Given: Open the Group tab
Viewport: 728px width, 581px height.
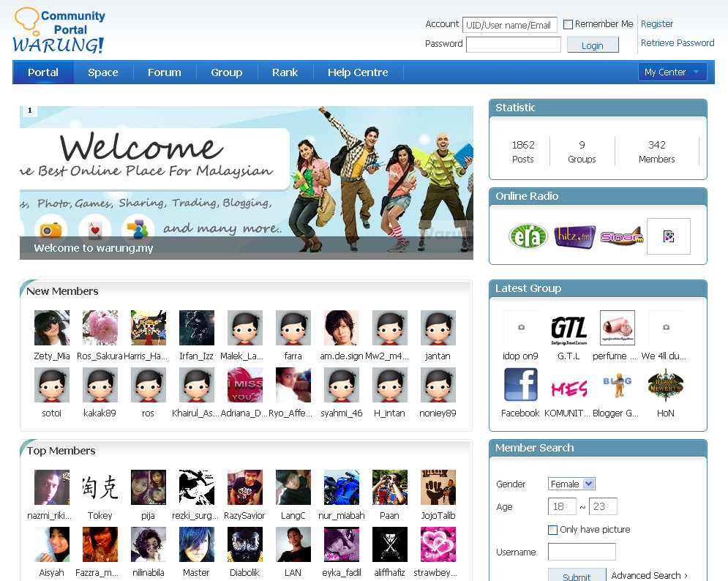Looking at the screenshot, I should (x=227, y=72).
